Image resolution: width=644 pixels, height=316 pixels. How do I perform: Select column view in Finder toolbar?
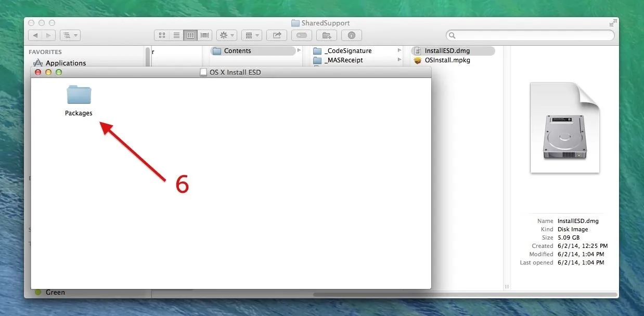point(190,35)
